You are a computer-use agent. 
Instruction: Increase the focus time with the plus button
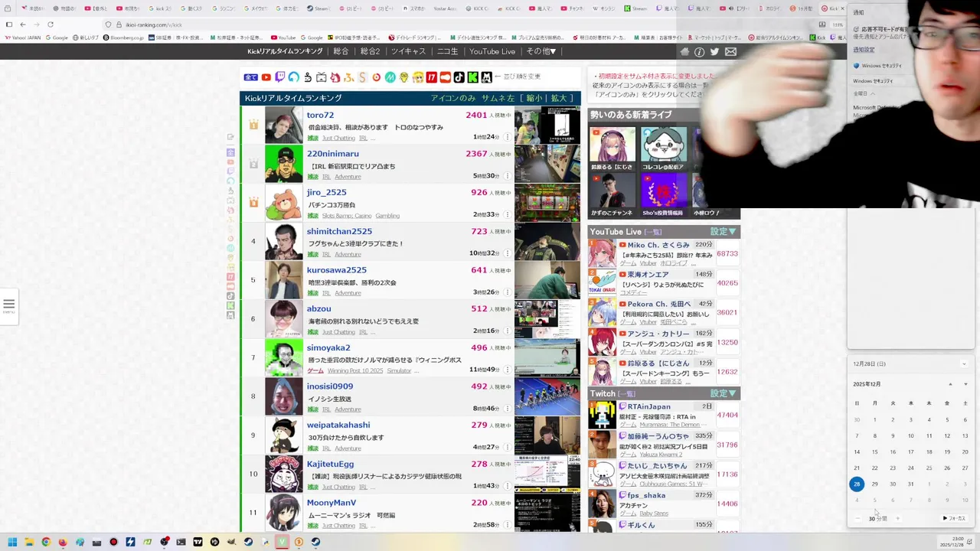point(898,519)
